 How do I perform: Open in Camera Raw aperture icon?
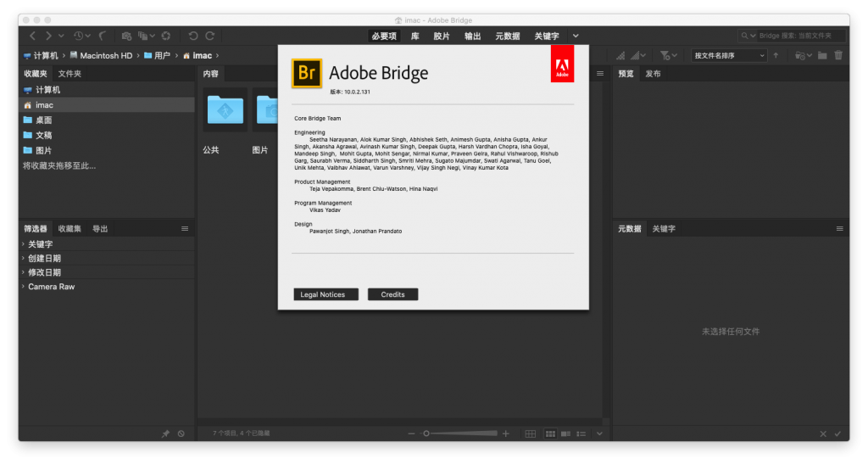[166, 36]
